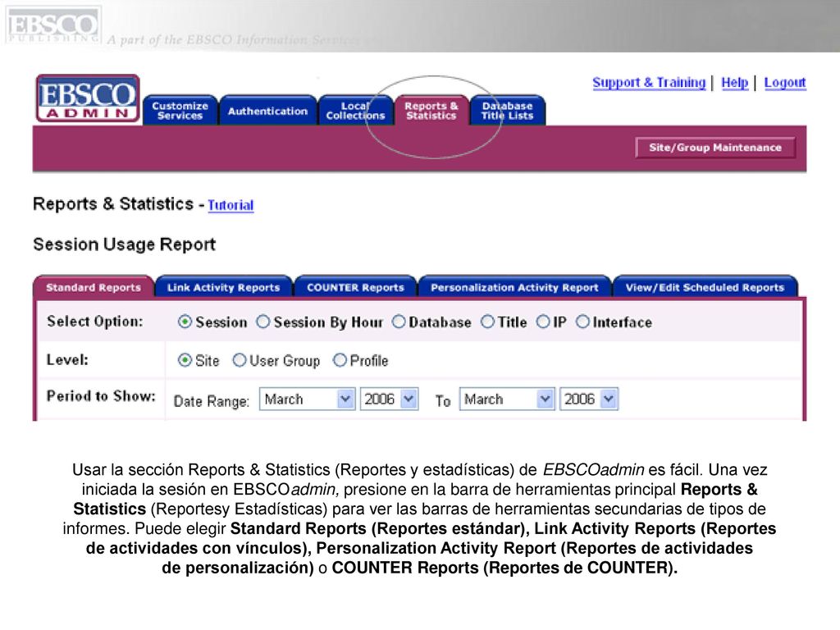Choose the Profile level radio button
This screenshot has width=840, height=630.
click(340, 360)
